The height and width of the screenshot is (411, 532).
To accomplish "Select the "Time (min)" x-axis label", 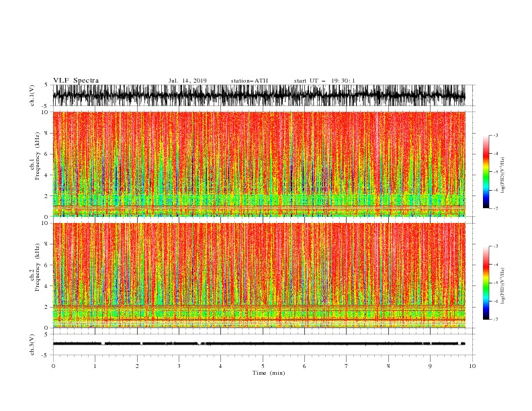I will pos(269,373).
